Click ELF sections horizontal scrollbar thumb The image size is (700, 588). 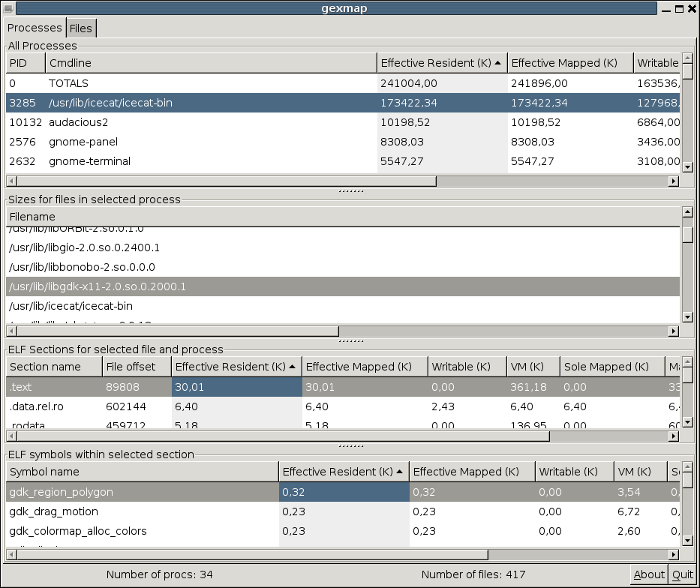(283, 436)
